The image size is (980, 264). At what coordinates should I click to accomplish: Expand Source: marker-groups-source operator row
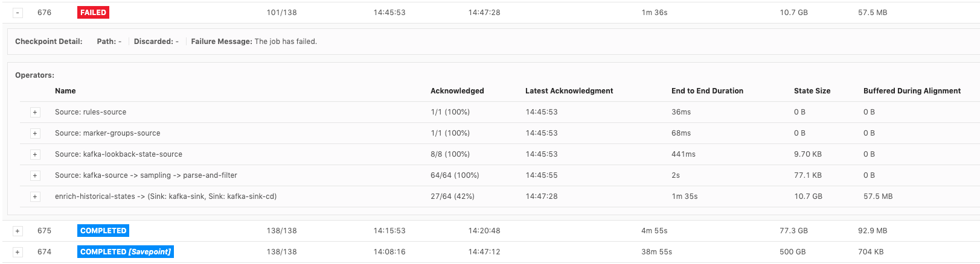35,133
